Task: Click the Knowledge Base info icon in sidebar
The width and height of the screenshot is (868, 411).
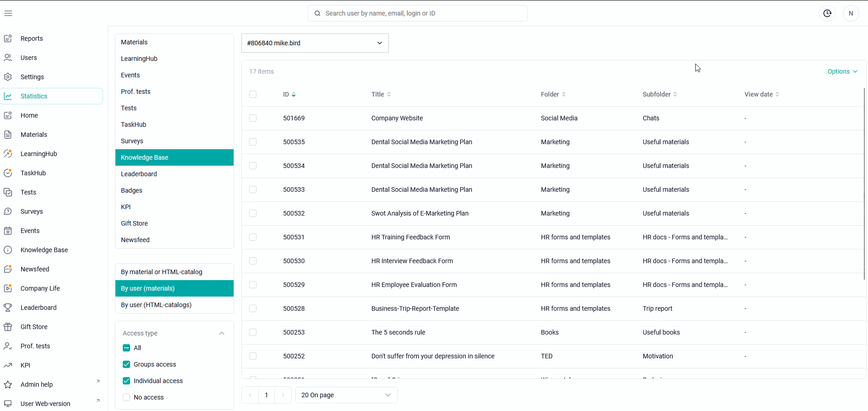Action: [8, 250]
